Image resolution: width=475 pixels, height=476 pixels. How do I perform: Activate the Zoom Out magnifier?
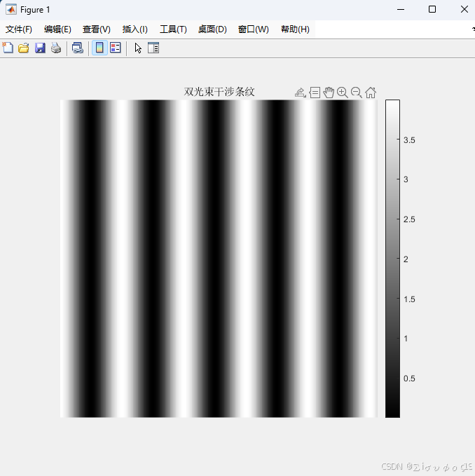pyautogui.click(x=357, y=93)
